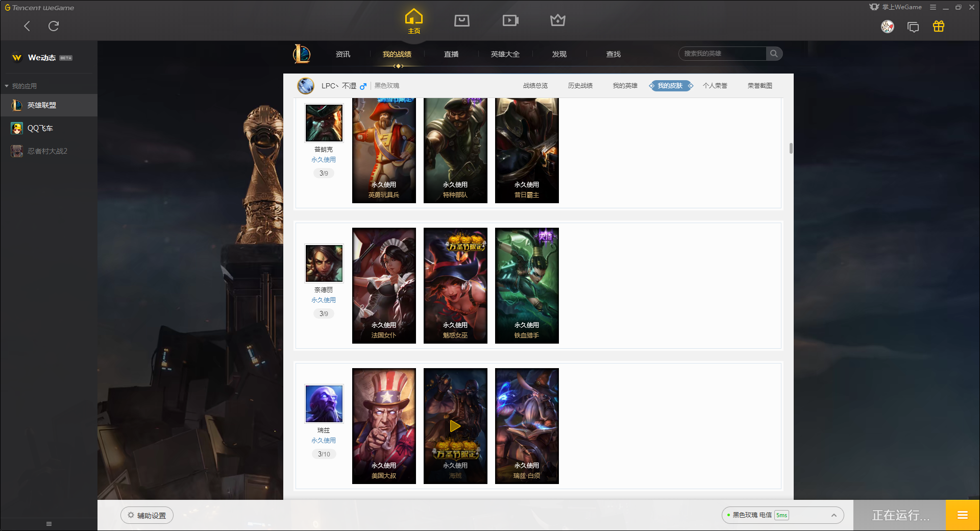Click 瑞兹 skin count 3/10
Screen dimensions: 980x531
click(x=324, y=454)
